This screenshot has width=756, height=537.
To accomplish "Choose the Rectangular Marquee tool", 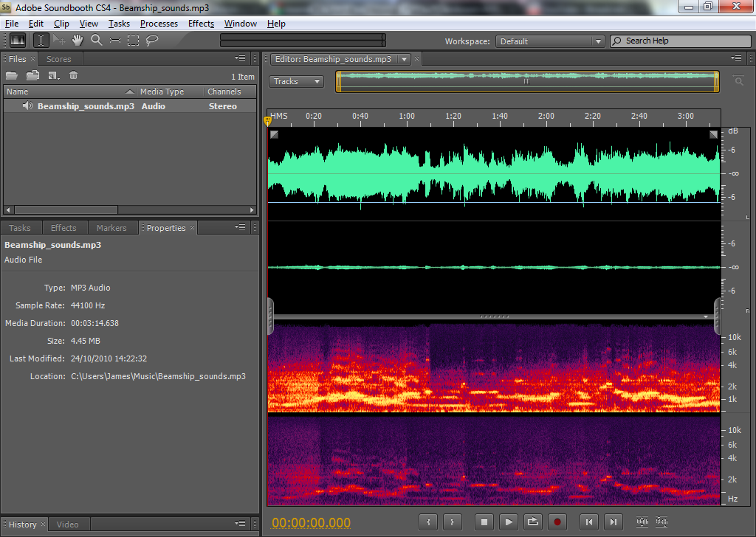I will pos(133,41).
